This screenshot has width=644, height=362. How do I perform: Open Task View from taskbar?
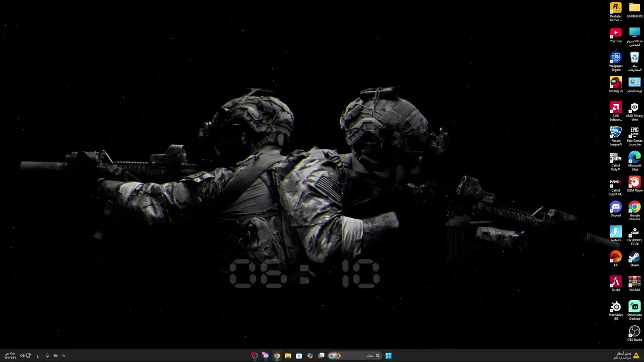(x=321, y=355)
